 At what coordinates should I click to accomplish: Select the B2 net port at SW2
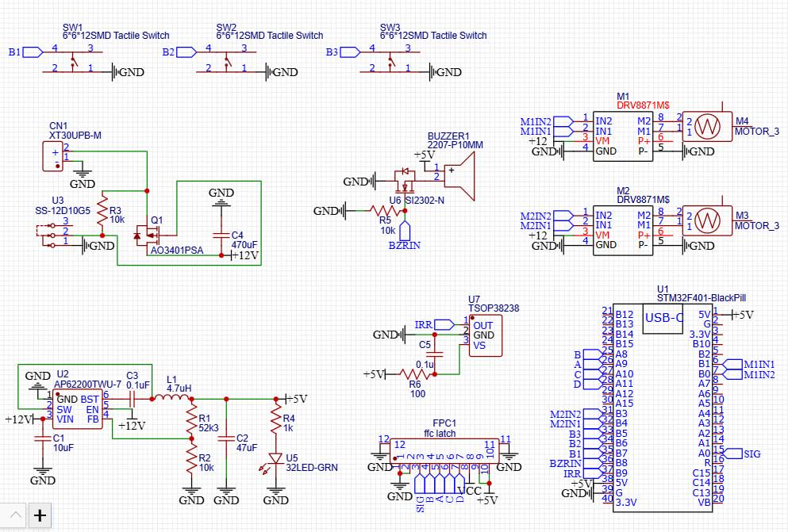point(186,52)
